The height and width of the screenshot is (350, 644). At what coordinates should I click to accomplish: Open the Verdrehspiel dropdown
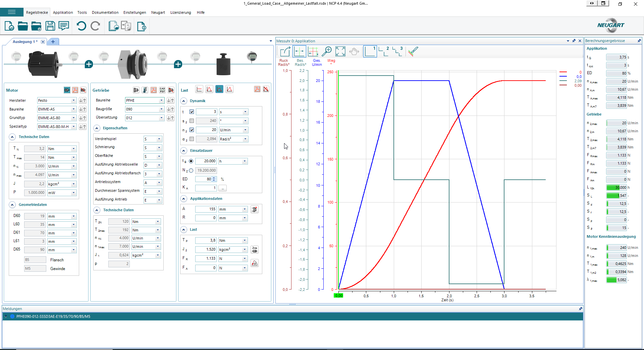[153, 139]
